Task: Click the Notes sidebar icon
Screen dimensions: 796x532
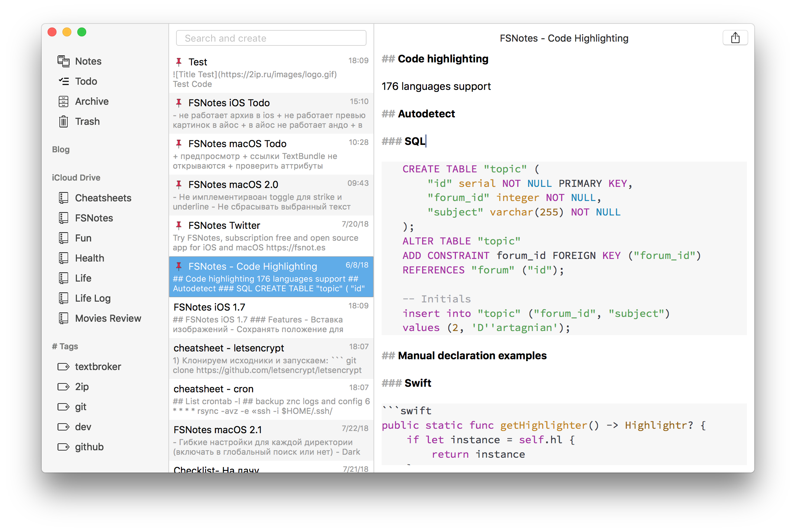Action: [64, 61]
